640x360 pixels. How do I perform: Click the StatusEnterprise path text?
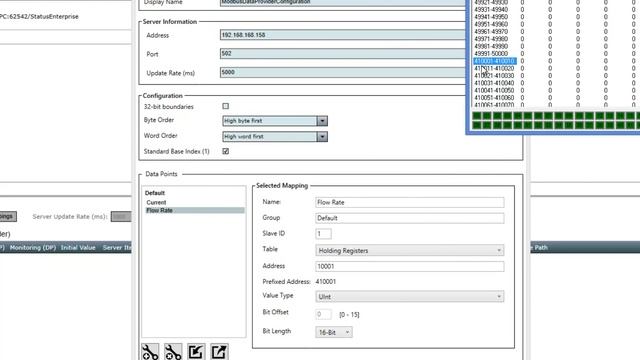click(x=39, y=17)
